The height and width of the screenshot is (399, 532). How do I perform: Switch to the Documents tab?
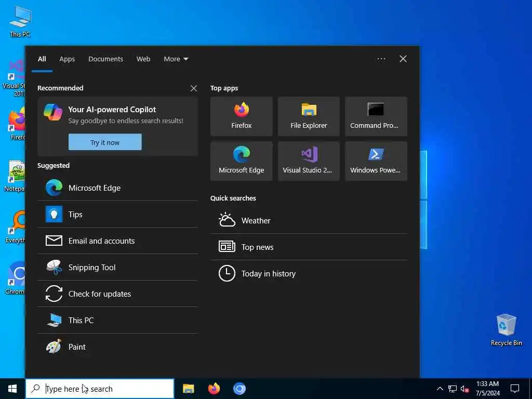(105, 59)
